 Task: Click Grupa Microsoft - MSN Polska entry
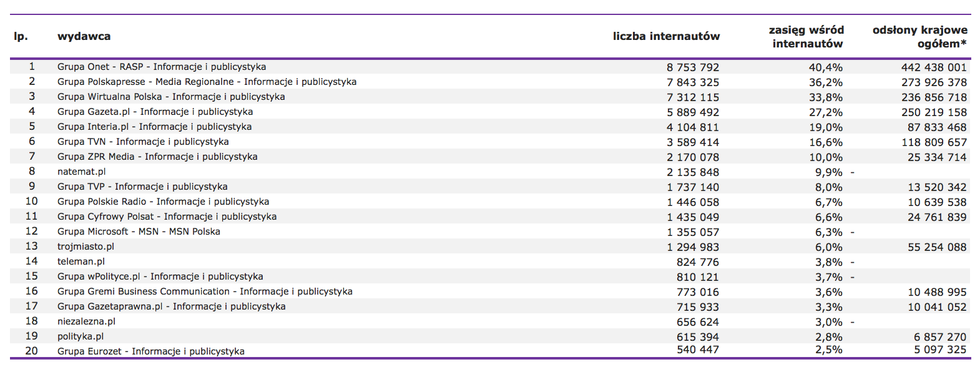tap(139, 232)
